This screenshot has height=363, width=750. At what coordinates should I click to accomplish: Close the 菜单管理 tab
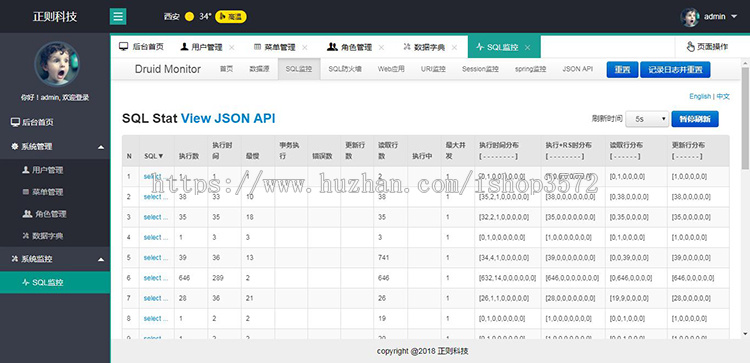pyautogui.click(x=305, y=47)
